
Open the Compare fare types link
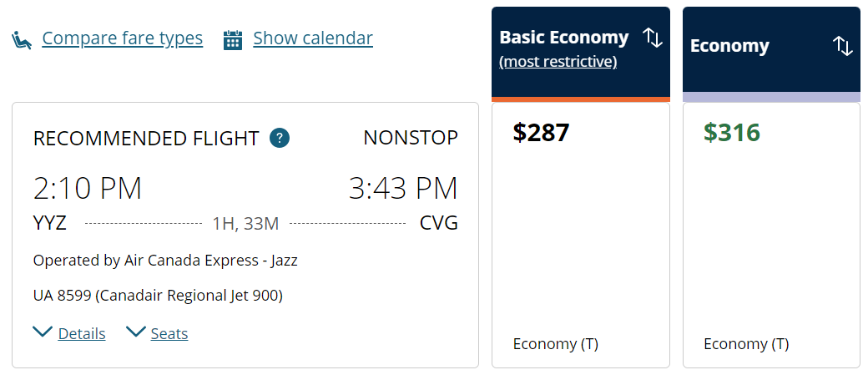(122, 38)
